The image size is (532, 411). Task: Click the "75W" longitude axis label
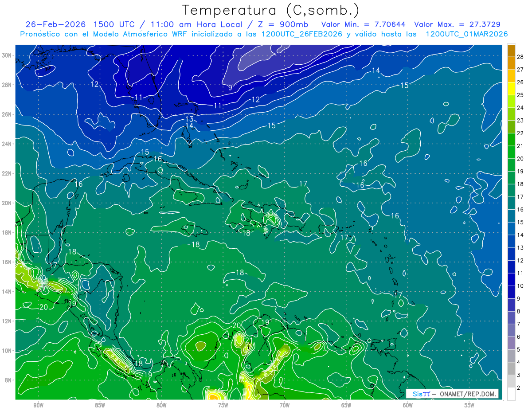[x=223, y=405]
